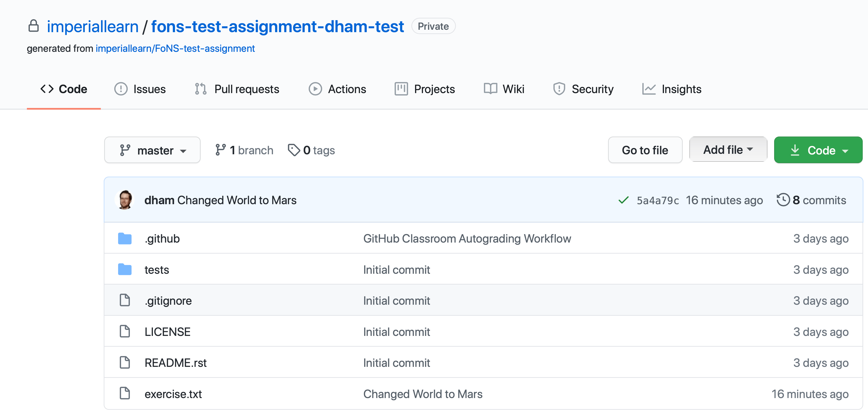The height and width of the screenshot is (417, 868).
Task: Open the Projects tab
Action: point(425,89)
